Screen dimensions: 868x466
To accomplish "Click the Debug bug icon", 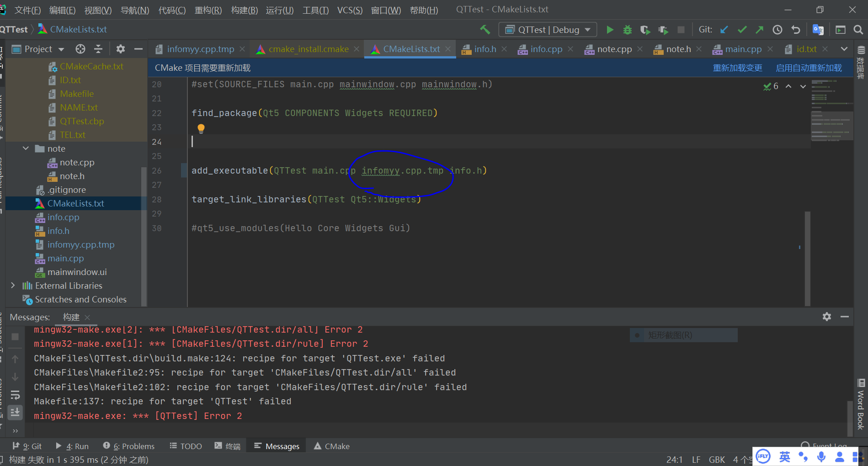I will coord(627,30).
